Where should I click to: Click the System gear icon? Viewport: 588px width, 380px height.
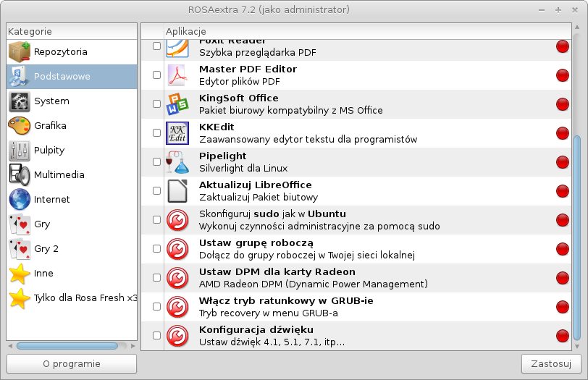[x=19, y=101]
